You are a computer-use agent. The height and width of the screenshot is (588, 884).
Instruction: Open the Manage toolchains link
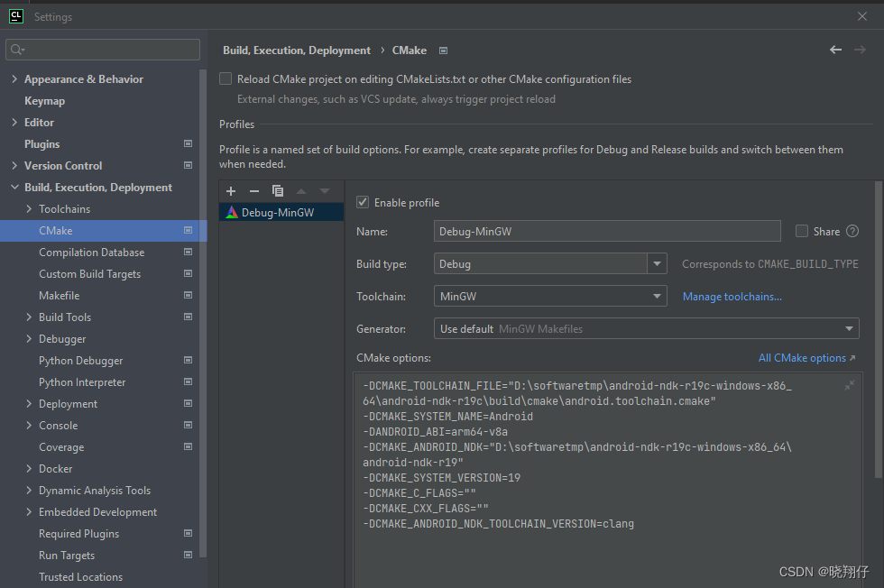(732, 297)
